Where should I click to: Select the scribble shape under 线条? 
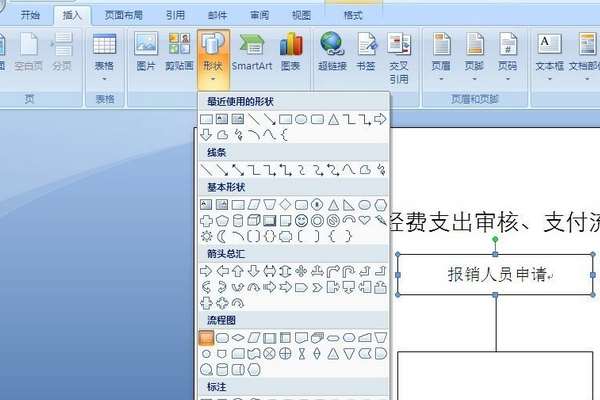click(x=381, y=169)
